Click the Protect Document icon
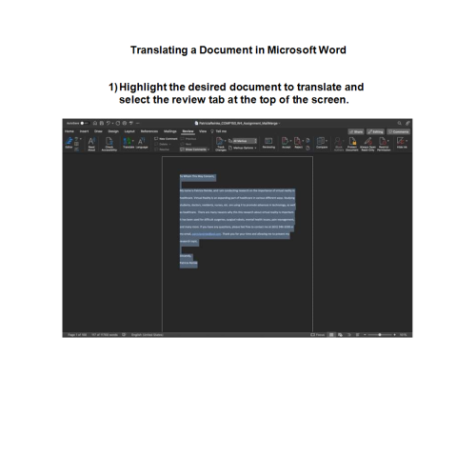The width and height of the screenshot is (476, 476). [x=352, y=144]
